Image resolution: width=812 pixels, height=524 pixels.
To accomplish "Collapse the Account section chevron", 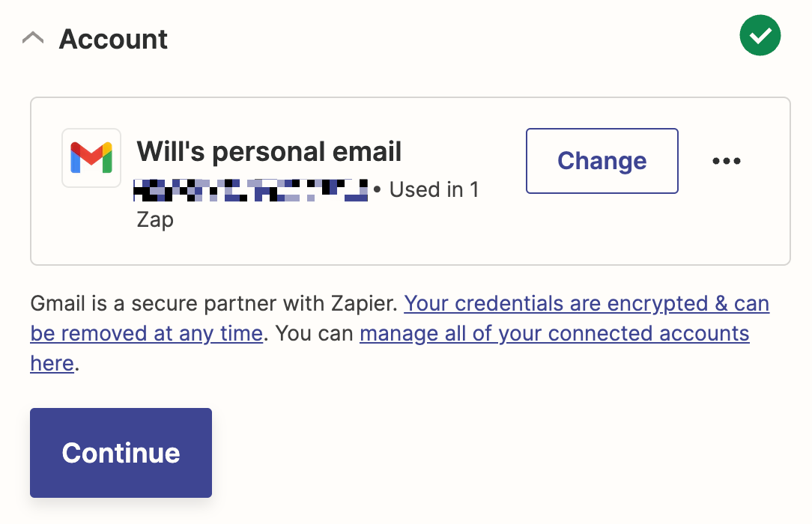I will pyautogui.click(x=33, y=38).
